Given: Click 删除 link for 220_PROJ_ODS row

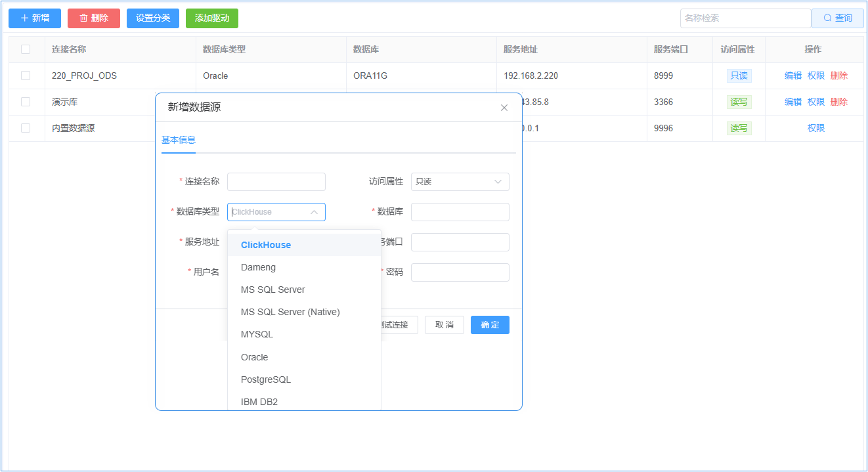Looking at the screenshot, I should (839, 75).
